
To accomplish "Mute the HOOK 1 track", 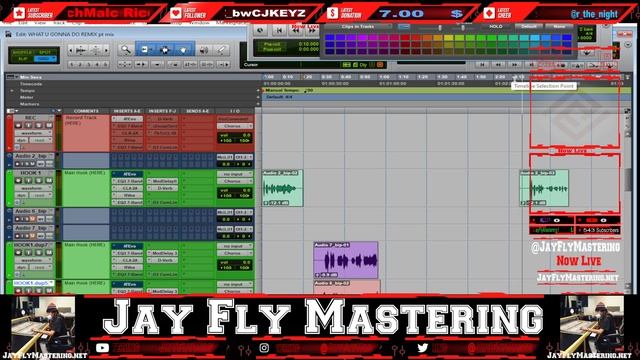I will [x=49, y=180].
